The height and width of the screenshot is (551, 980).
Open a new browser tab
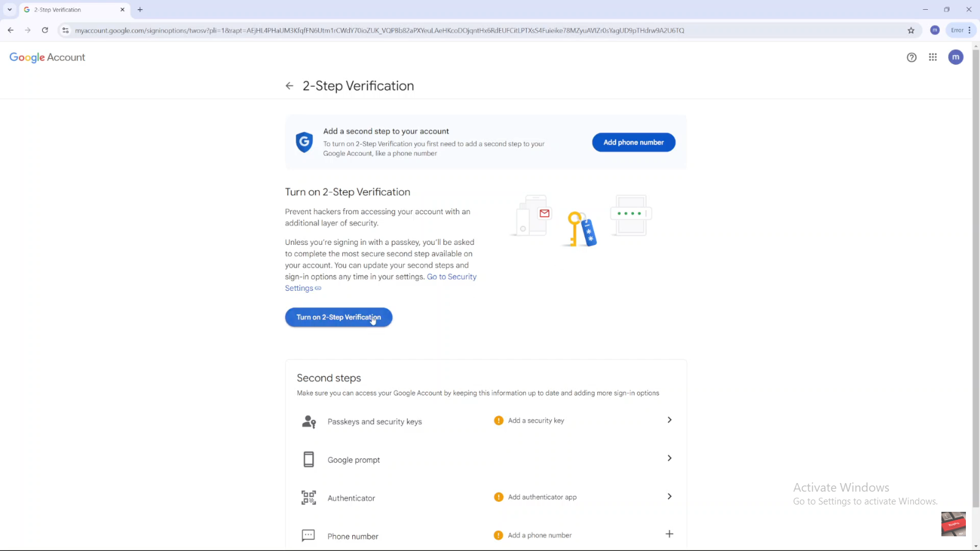(x=140, y=10)
